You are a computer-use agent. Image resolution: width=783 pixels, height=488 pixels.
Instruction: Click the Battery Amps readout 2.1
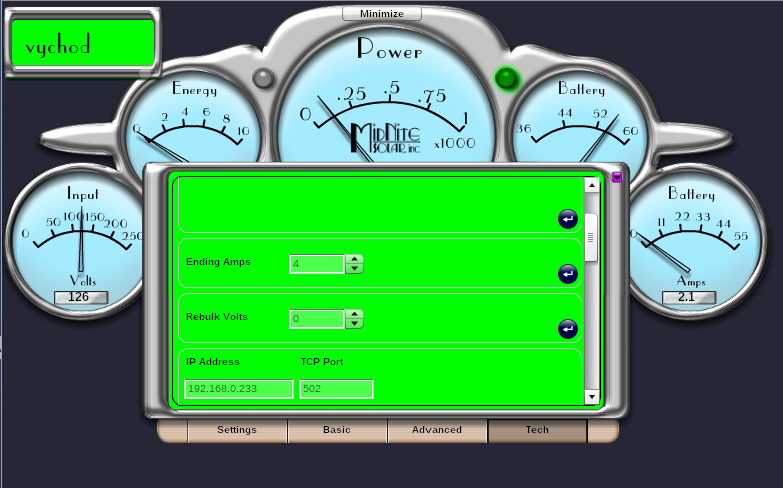pos(689,297)
